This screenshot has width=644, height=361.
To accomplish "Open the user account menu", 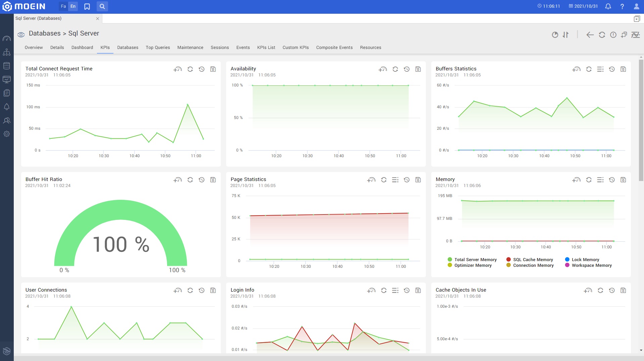I will coord(636,6).
